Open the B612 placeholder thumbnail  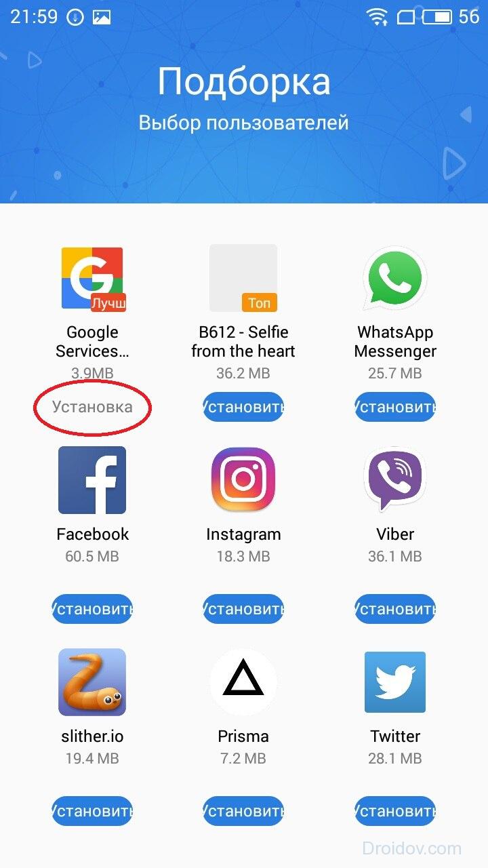click(243, 278)
